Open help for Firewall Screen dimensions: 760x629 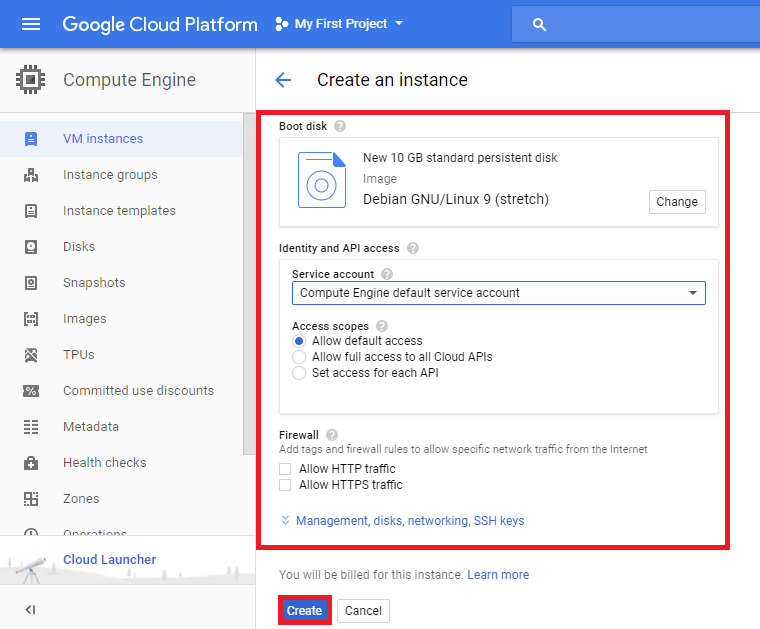(x=332, y=435)
